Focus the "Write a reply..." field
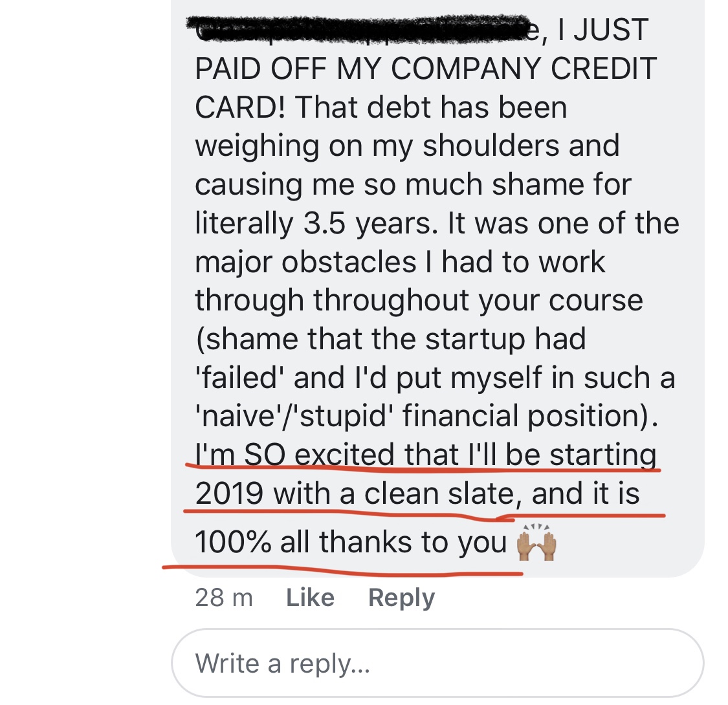Screen dimensions: 728x705 pos(437,663)
